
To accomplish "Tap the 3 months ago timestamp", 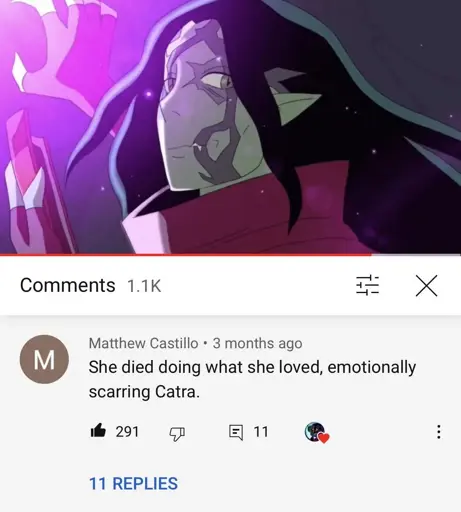I will [x=258, y=343].
